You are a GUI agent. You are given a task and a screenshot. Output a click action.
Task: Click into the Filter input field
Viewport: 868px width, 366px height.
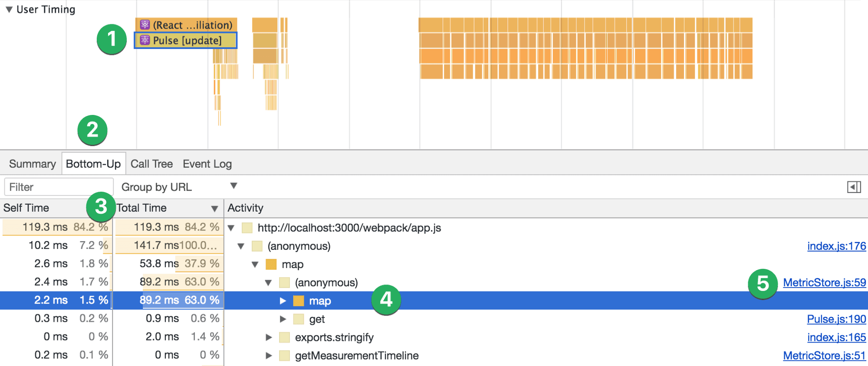coord(59,187)
